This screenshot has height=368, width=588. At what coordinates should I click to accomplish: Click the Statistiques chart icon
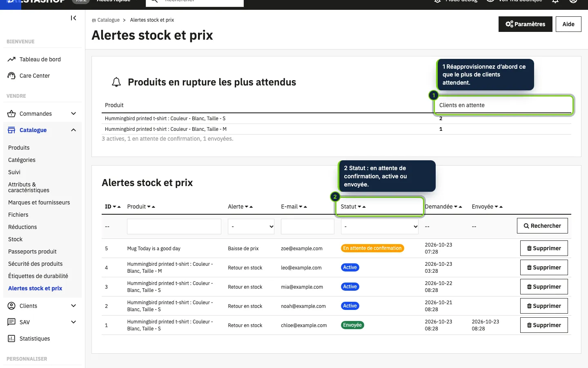click(x=11, y=339)
